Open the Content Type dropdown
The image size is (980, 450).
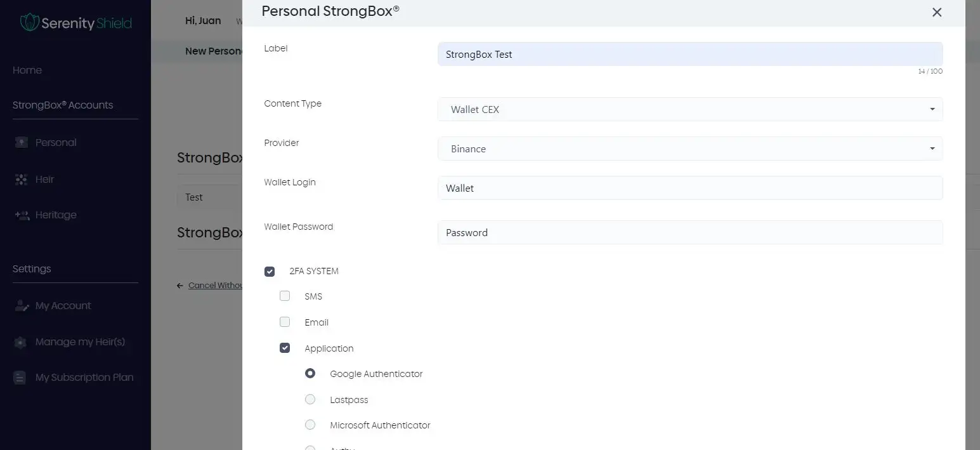(689, 109)
